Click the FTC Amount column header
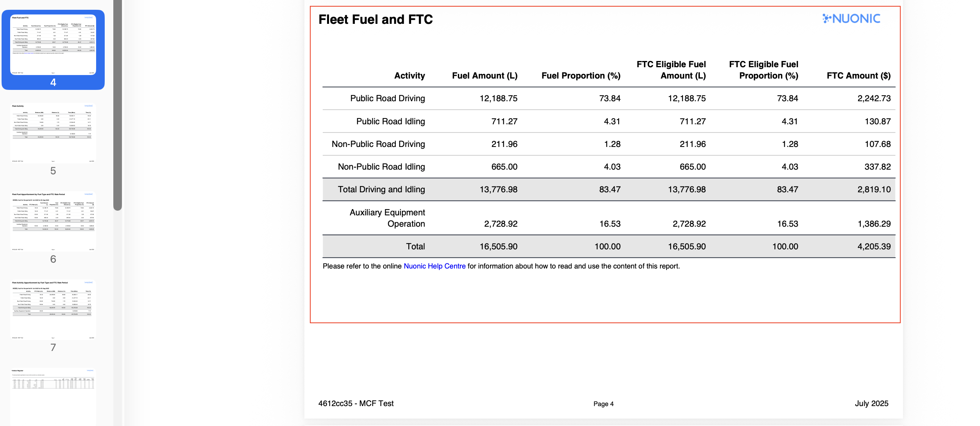 tap(858, 75)
